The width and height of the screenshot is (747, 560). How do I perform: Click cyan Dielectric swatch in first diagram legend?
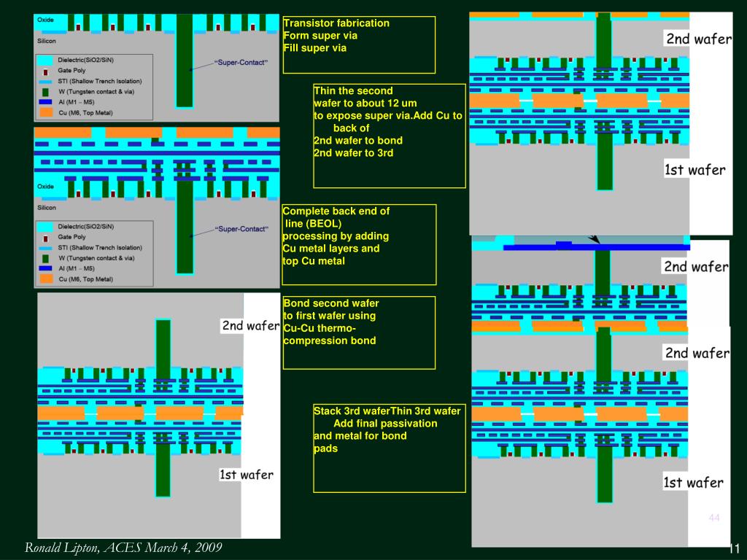[x=46, y=61]
